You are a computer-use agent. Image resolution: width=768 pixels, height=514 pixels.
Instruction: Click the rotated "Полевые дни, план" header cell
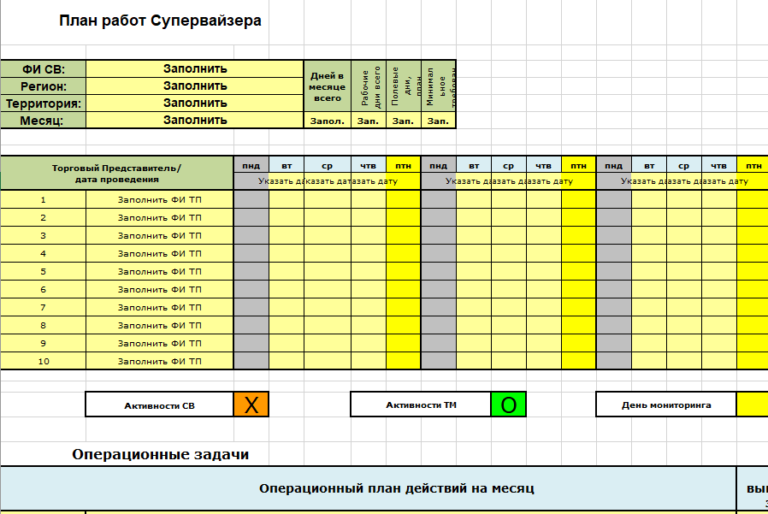click(404, 86)
